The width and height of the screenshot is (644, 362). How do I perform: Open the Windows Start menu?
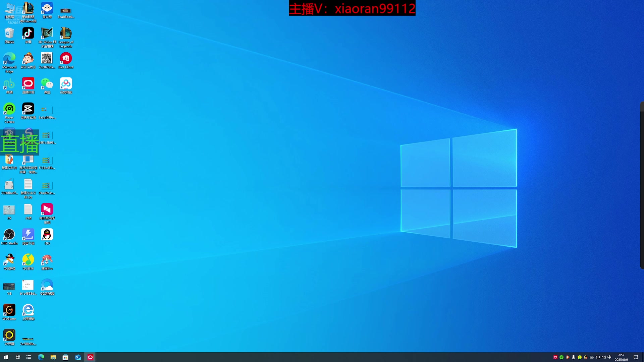click(x=6, y=357)
